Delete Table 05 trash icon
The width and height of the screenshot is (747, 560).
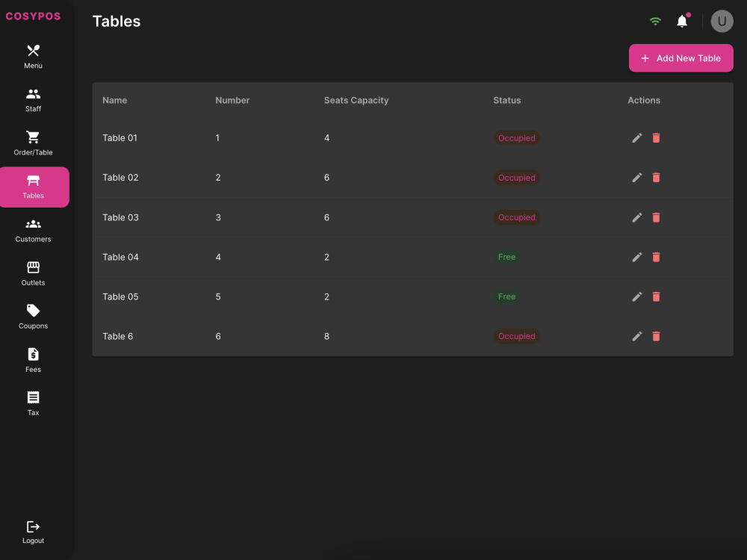point(656,296)
